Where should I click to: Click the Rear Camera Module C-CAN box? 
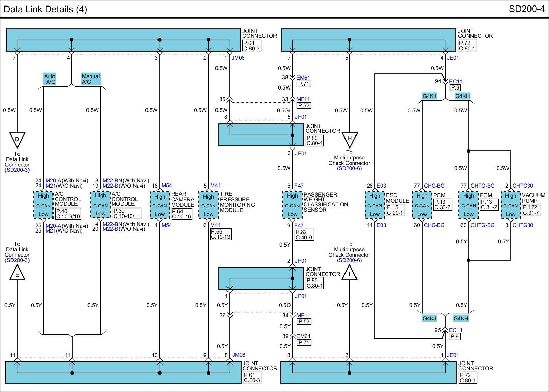tap(160, 205)
